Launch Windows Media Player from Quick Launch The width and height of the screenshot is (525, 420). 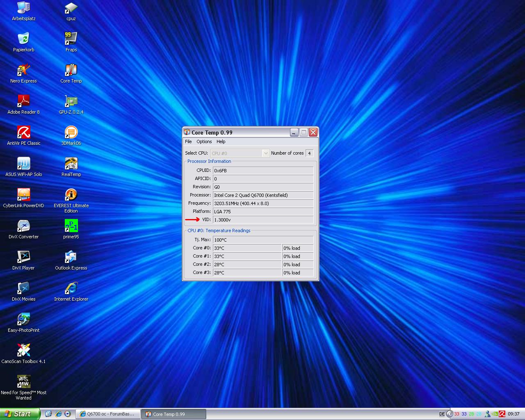click(68, 414)
